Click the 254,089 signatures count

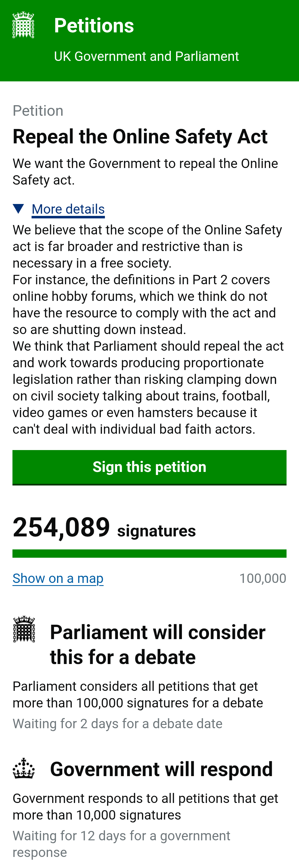[104, 527]
